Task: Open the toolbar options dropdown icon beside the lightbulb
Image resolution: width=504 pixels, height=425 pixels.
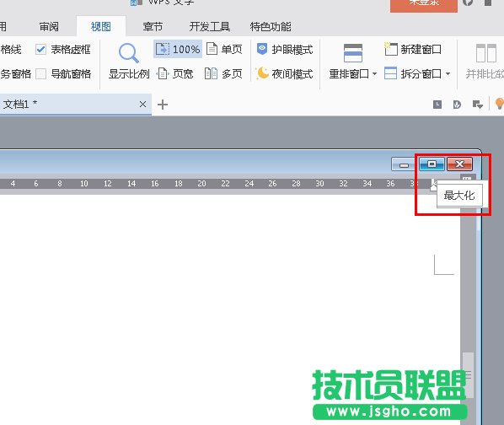Action: (478, 105)
